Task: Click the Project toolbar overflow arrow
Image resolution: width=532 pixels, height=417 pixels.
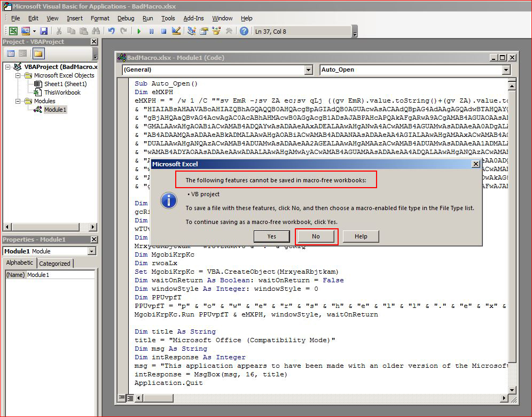Action: click(x=95, y=55)
